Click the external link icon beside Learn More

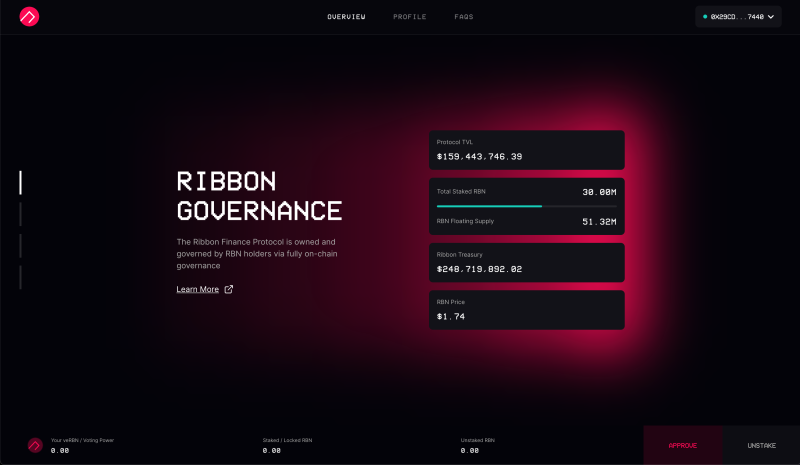pyautogui.click(x=229, y=289)
